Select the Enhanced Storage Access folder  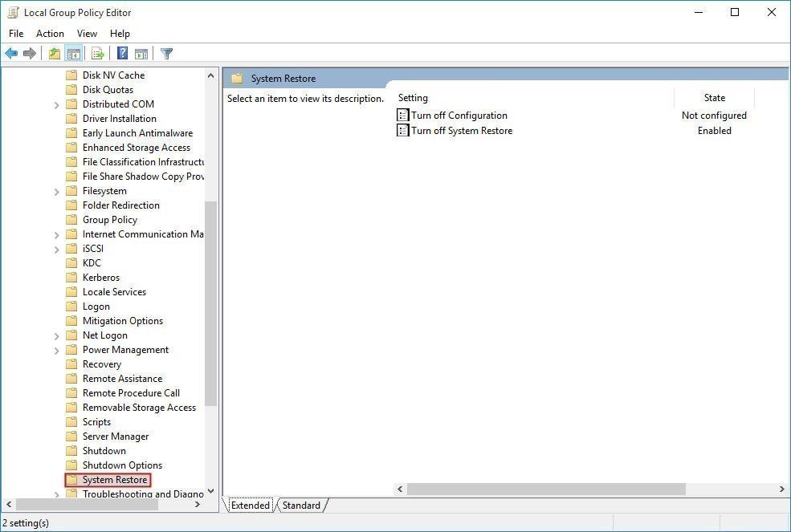[x=137, y=148]
